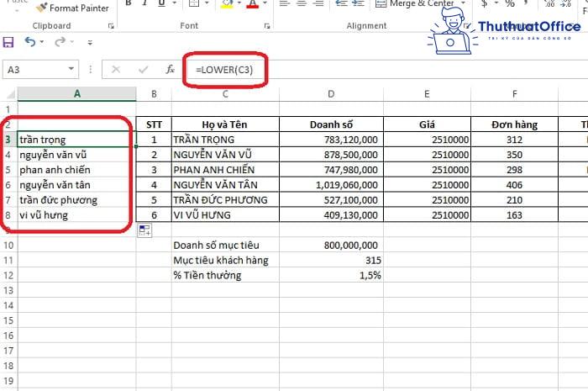
Task: Click the Redo arrow icon
Action: (x=60, y=42)
